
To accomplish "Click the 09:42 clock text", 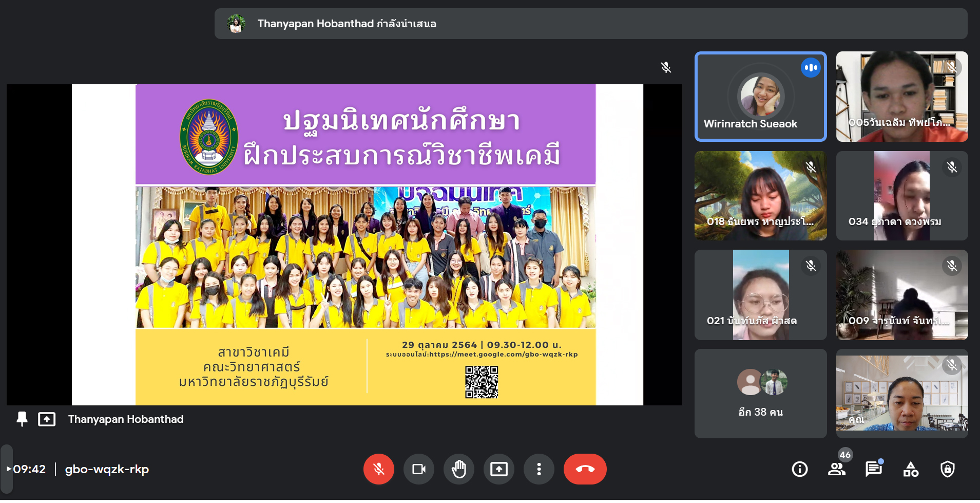I will pos(30,469).
